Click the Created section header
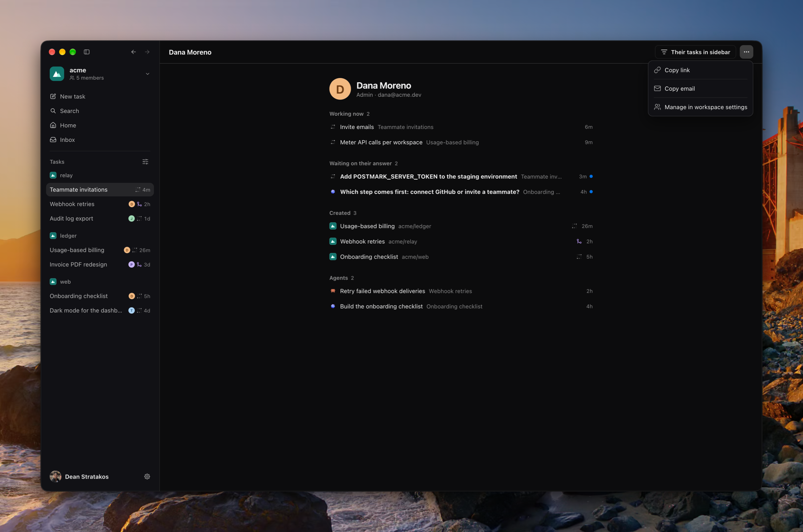 [x=343, y=213]
